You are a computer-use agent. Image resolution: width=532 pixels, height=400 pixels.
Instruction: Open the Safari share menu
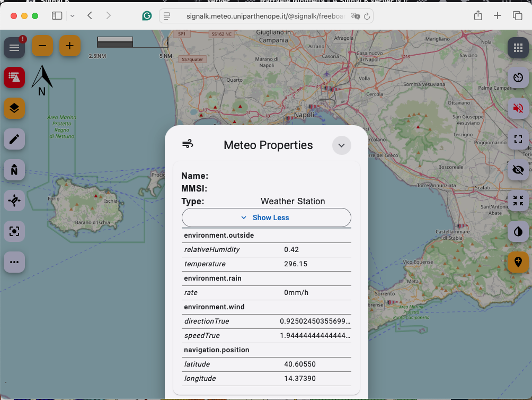pos(478,15)
